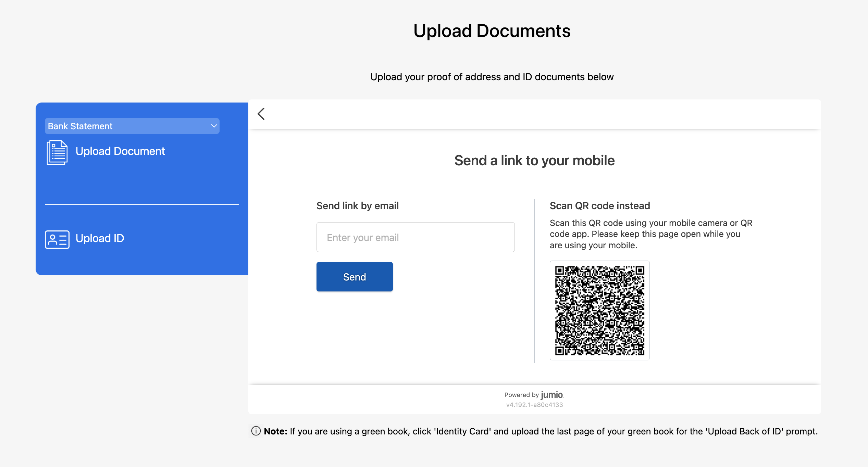Click the info icon beside Note
868x467 pixels.
256,431
